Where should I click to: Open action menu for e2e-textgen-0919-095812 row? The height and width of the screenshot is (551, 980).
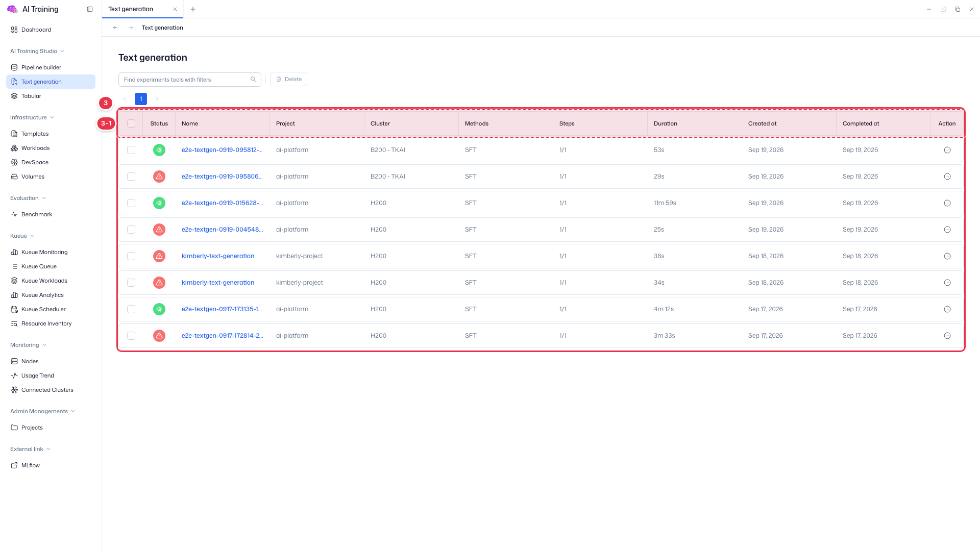[x=947, y=150]
